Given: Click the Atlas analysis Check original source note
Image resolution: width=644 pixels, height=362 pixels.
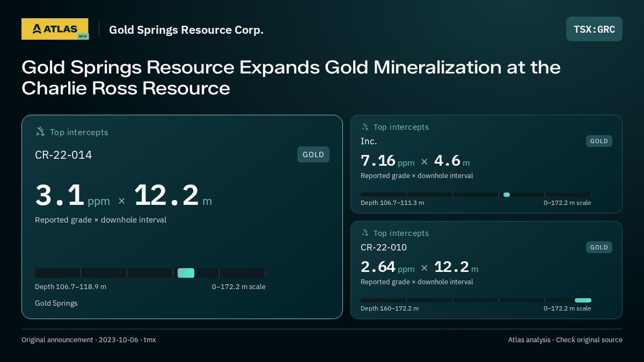Looking at the screenshot, I should point(565,339).
